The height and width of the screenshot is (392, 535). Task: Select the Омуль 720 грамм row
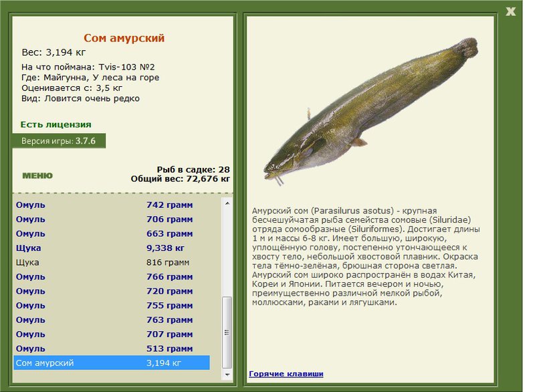[x=112, y=291]
